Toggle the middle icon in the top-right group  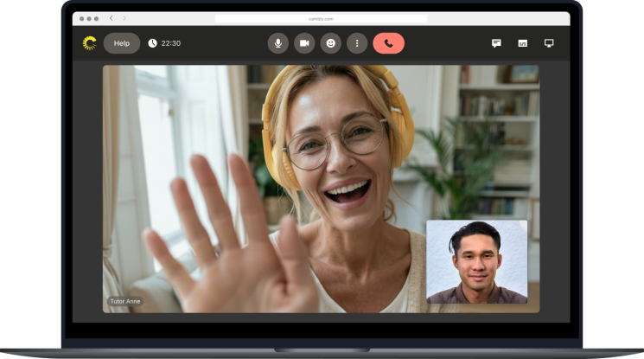(522, 43)
